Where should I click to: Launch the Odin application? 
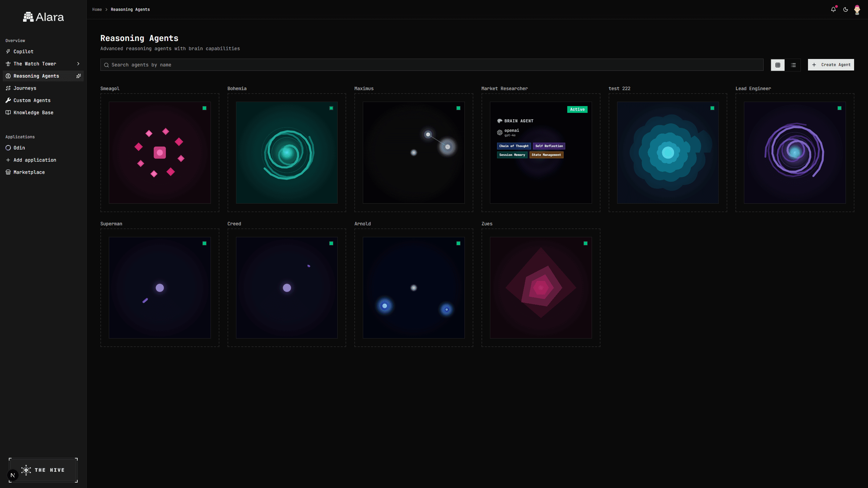19,148
